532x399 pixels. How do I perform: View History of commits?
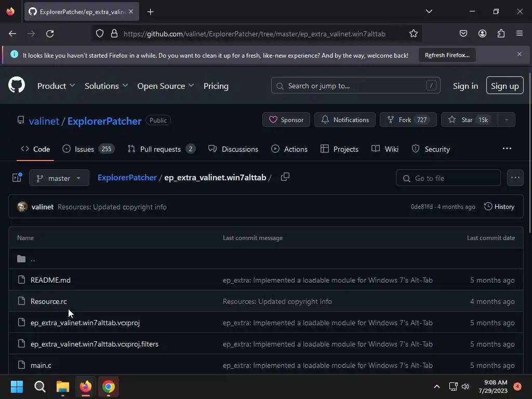pyautogui.click(x=499, y=207)
